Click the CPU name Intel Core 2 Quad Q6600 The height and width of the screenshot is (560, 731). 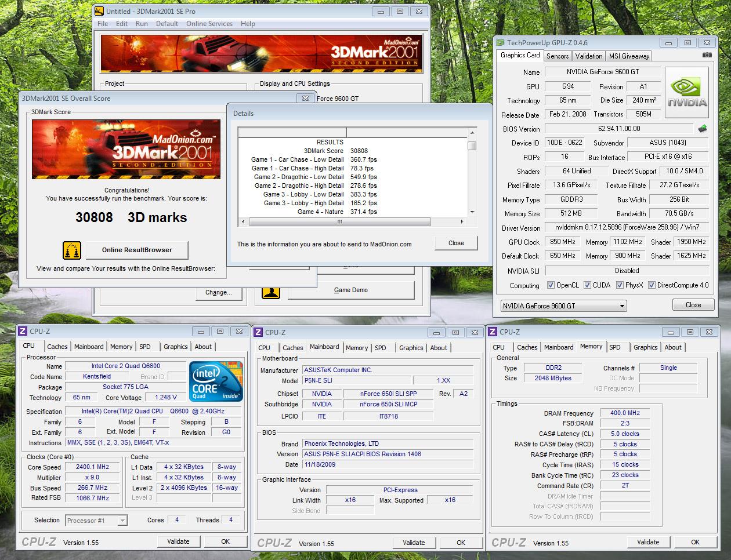125,366
